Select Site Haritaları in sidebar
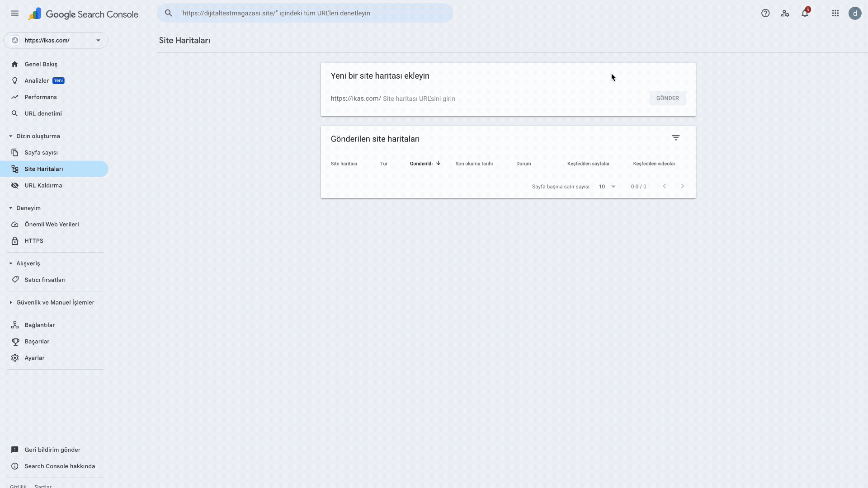This screenshot has height=488, width=868. coord(54,169)
